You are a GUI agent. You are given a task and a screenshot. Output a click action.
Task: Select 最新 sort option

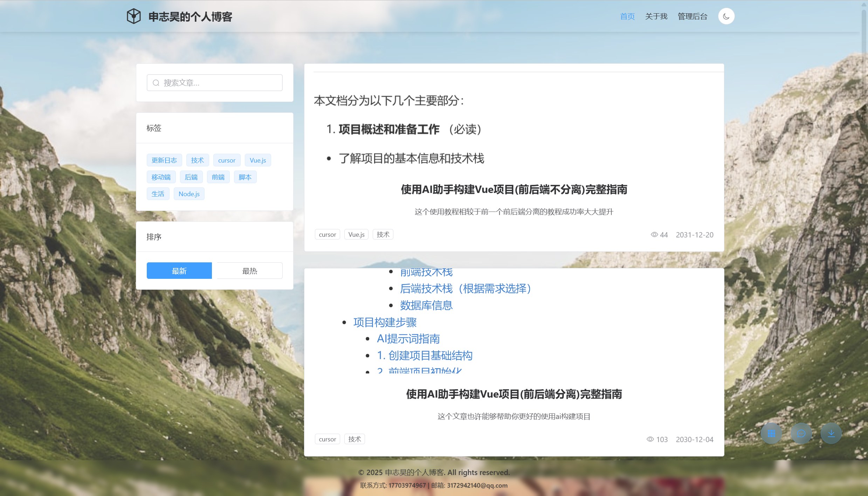click(x=179, y=271)
